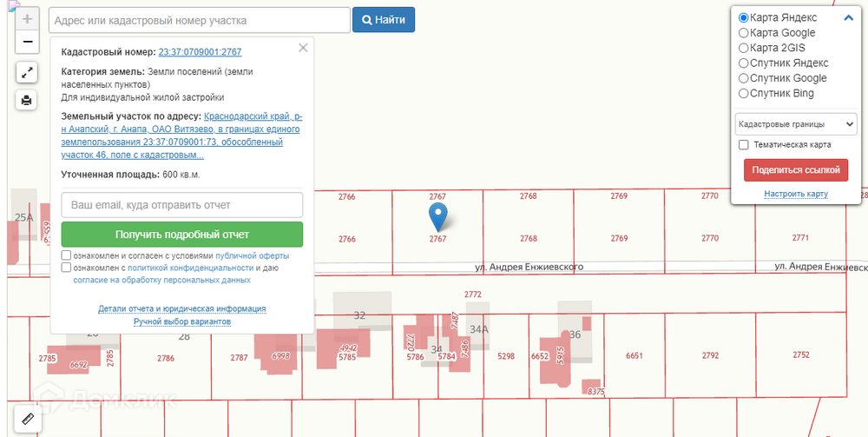
Task: Select parcel labeled 5298 on map
Action: [506, 356]
